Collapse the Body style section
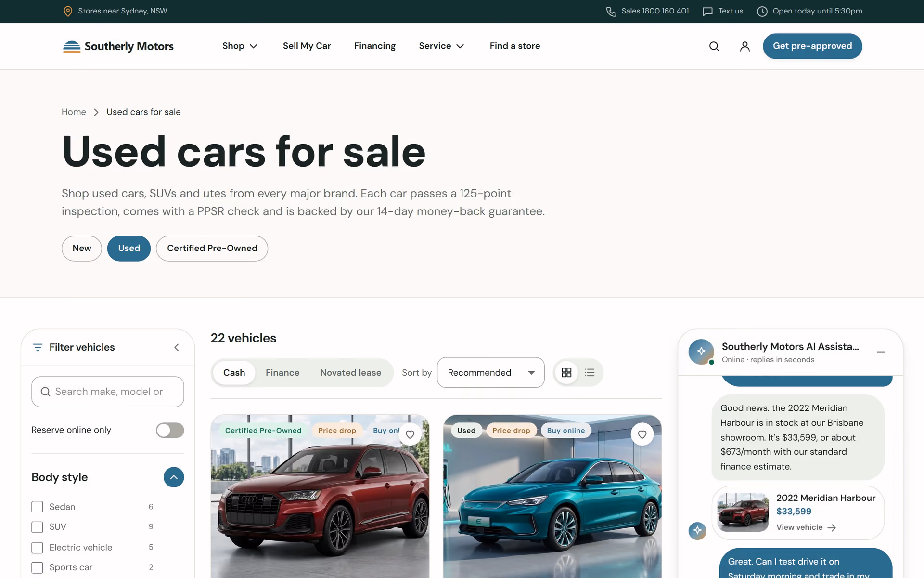 click(174, 477)
